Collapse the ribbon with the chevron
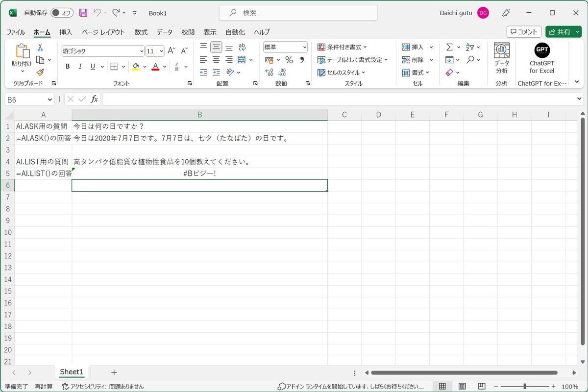This screenshot has height=392, width=588. click(x=577, y=82)
